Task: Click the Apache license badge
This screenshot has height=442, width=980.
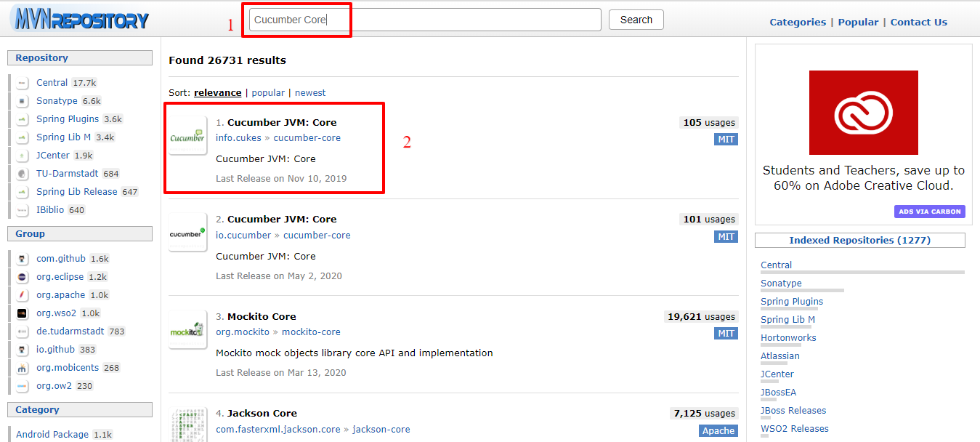Action: click(x=718, y=430)
